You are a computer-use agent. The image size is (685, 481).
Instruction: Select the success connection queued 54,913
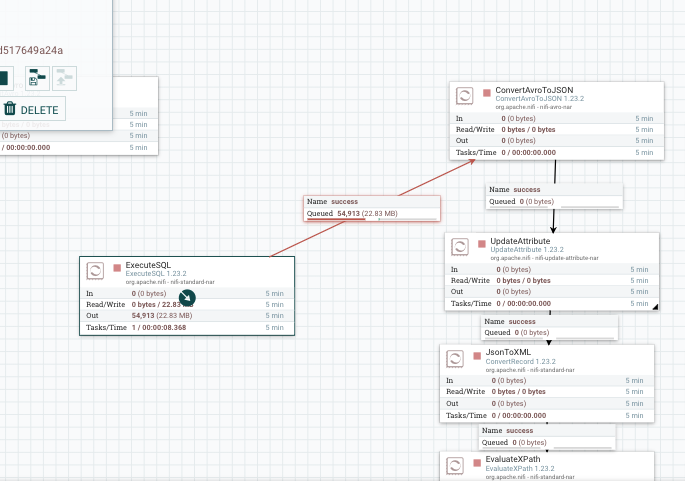372,208
